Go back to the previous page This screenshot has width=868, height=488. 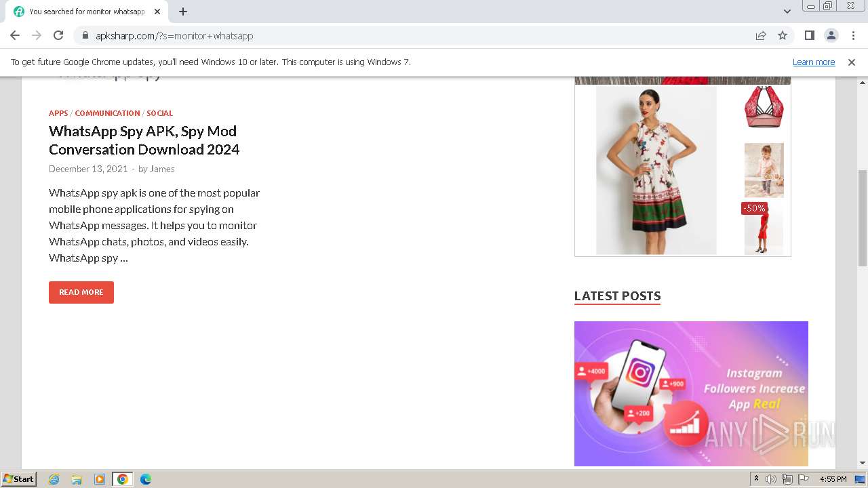[15, 36]
